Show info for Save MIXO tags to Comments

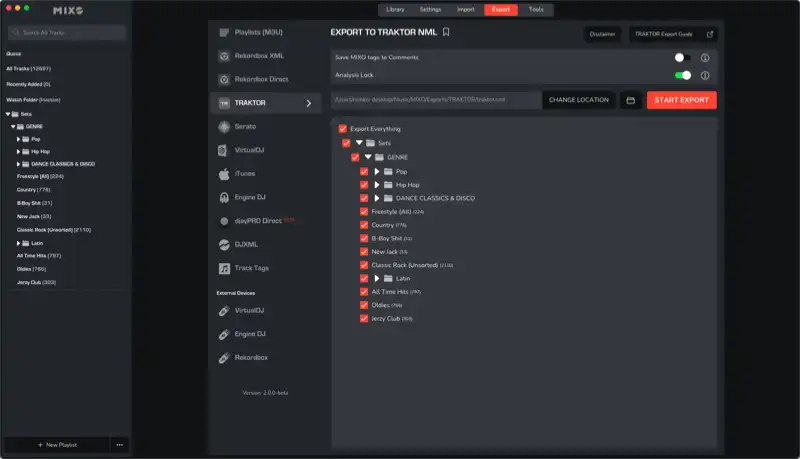coord(705,58)
